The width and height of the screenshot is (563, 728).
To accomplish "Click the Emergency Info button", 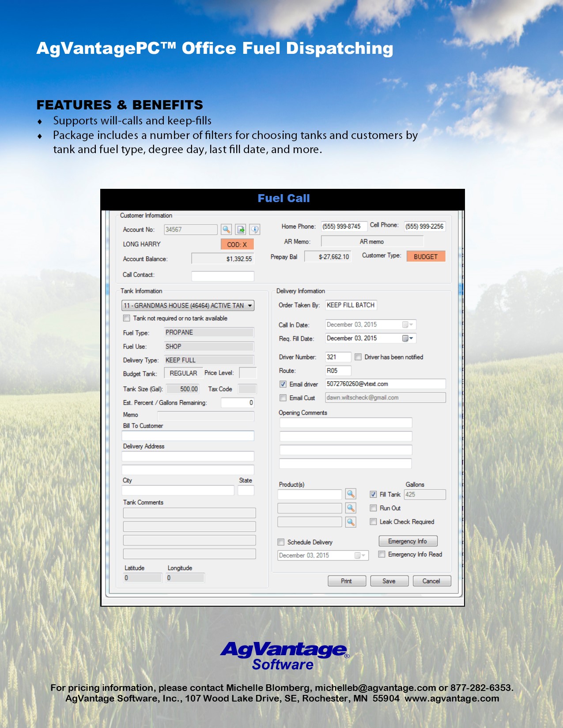I will click(408, 541).
